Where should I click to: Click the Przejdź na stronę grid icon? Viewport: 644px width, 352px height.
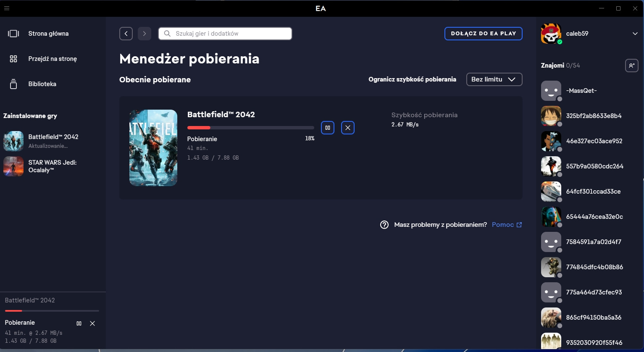(13, 59)
